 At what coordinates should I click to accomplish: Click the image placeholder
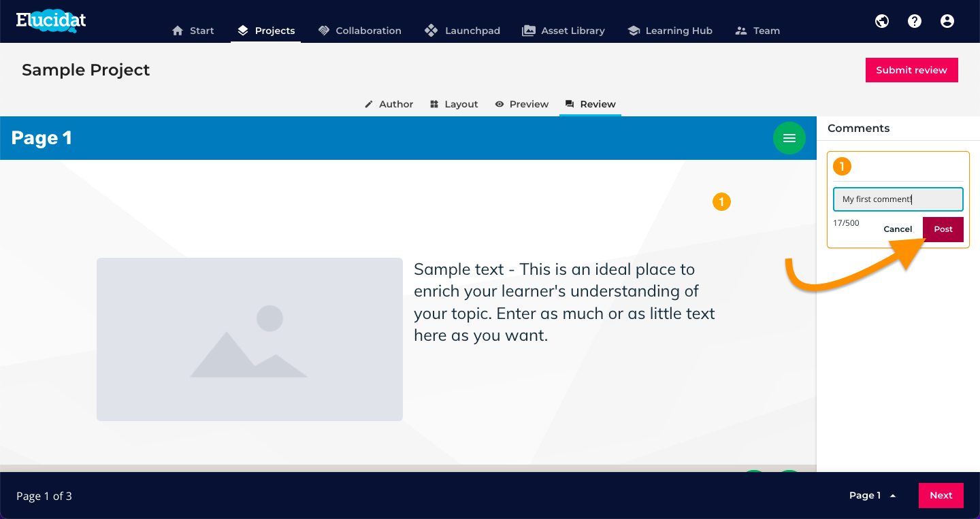(x=250, y=339)
